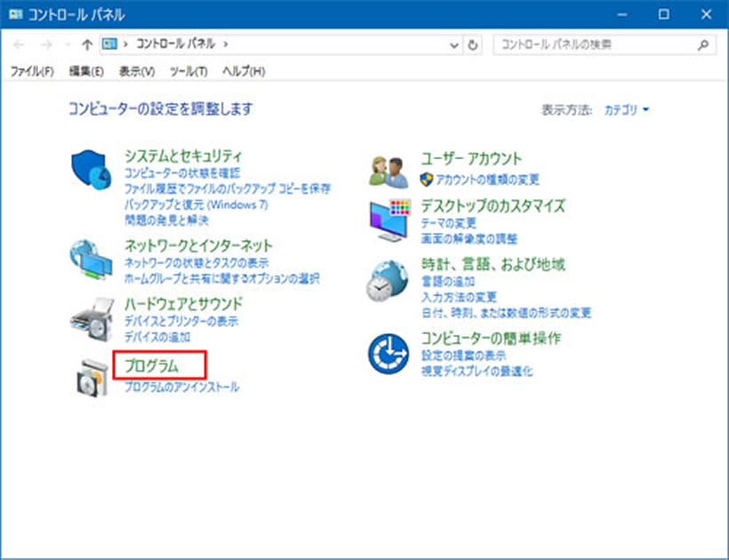Viewport: 729px width, 560px height.
Task: Click the User Accounts people icon
Action: point(389,172)
